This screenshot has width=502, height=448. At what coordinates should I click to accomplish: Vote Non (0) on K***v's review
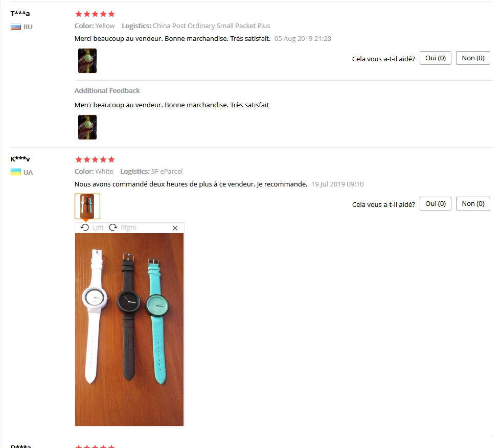[473, 203]
